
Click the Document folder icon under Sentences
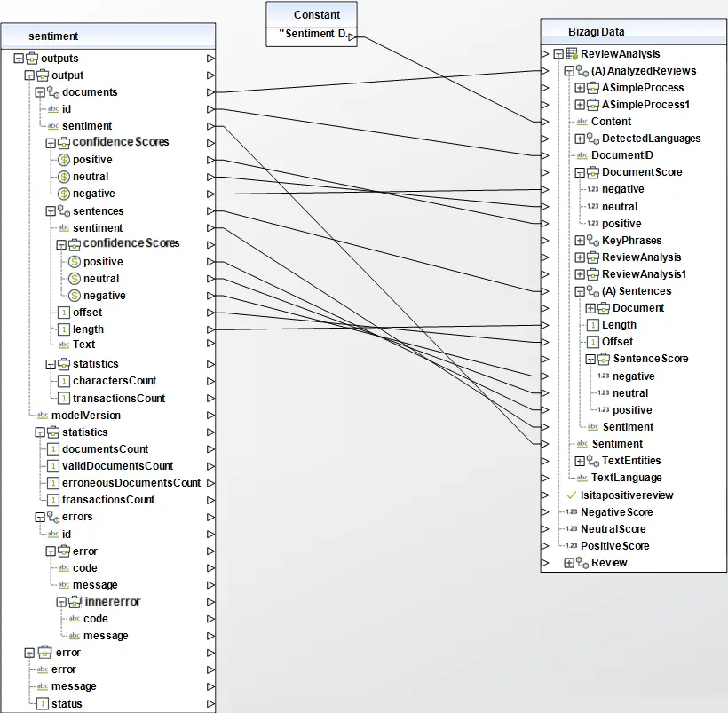tap(604, 308)
